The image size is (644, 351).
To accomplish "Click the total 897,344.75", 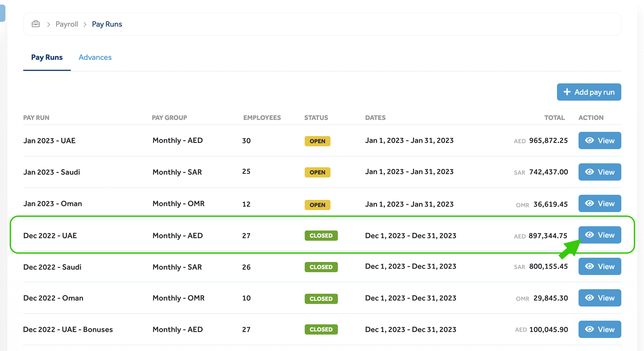I will click(x=548, y=236).
